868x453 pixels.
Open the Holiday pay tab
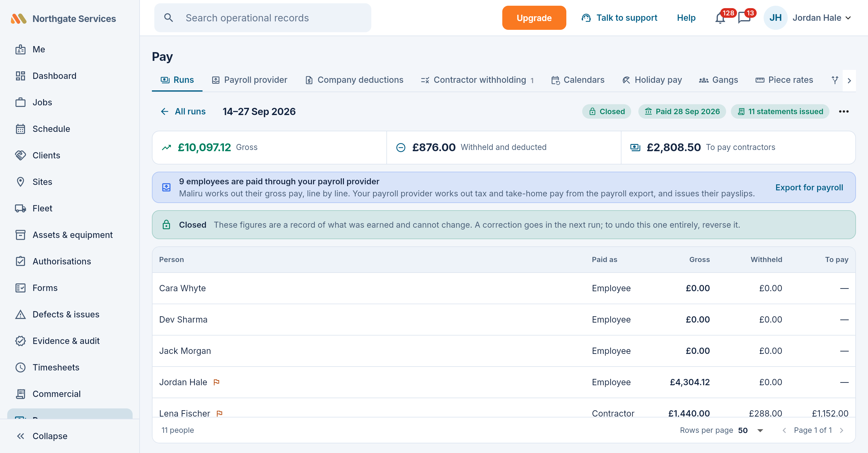click(x=652, y=80)
